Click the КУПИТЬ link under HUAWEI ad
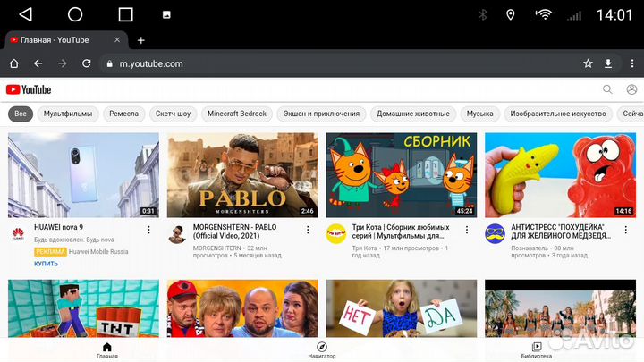This screenshot has height=362, width=644. click(x=46, y=264)
